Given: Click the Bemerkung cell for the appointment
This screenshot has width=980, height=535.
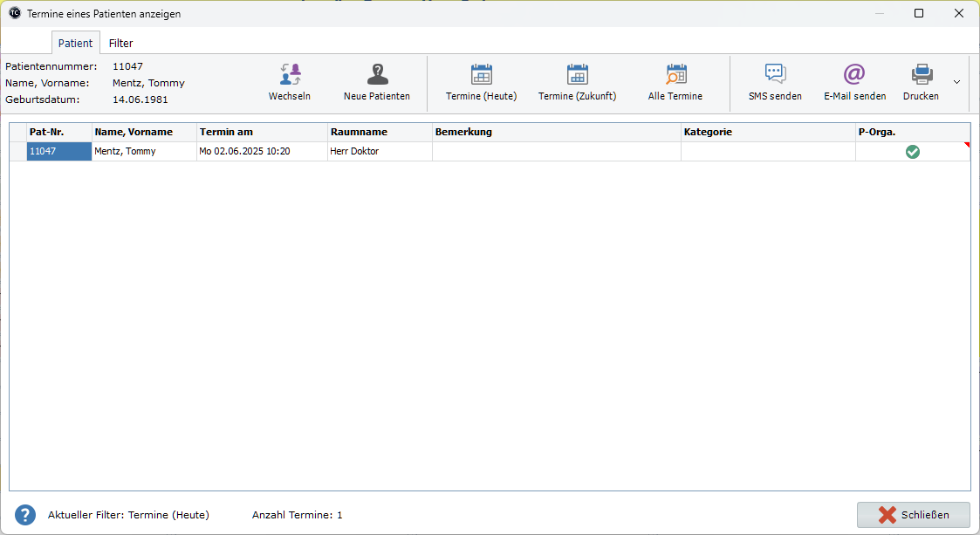Looking at the screenshot, I should (x=556, y=151).
